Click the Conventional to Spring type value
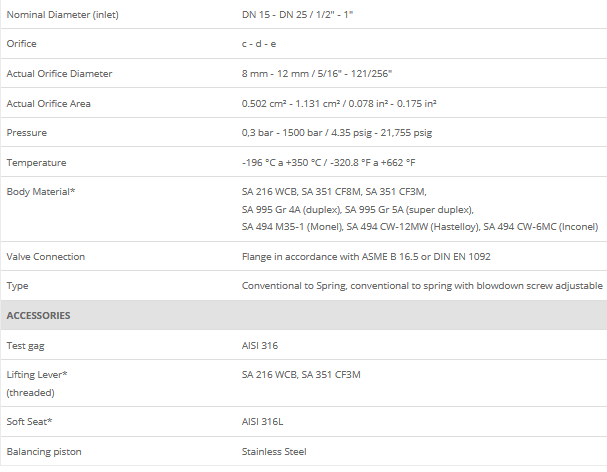The height and width of the screenshot is (472, 607). tap(422, 285)
